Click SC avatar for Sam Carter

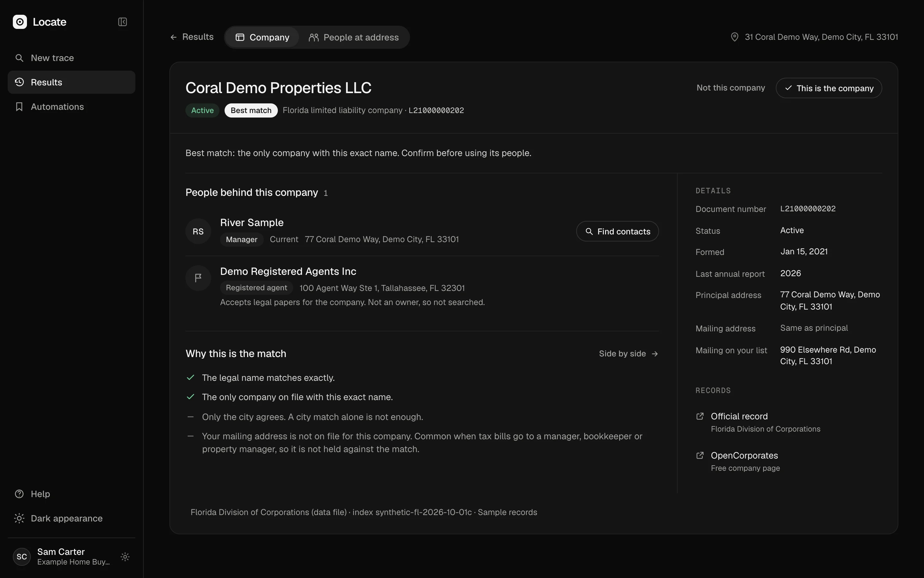click(x=22, y=556)
